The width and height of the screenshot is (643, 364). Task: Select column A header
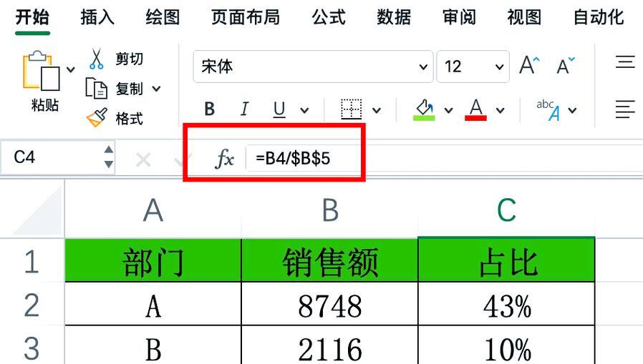[153, 210]
